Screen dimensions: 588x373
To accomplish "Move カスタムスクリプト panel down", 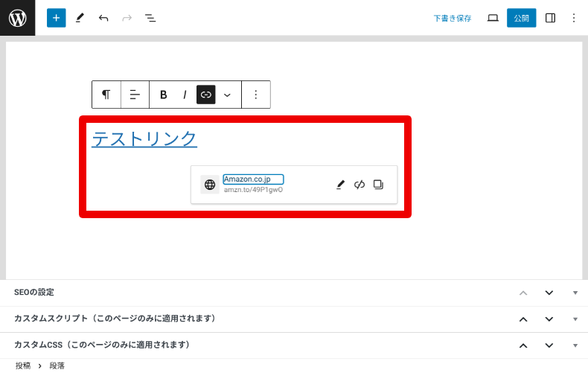I will (x=549, y=319).
